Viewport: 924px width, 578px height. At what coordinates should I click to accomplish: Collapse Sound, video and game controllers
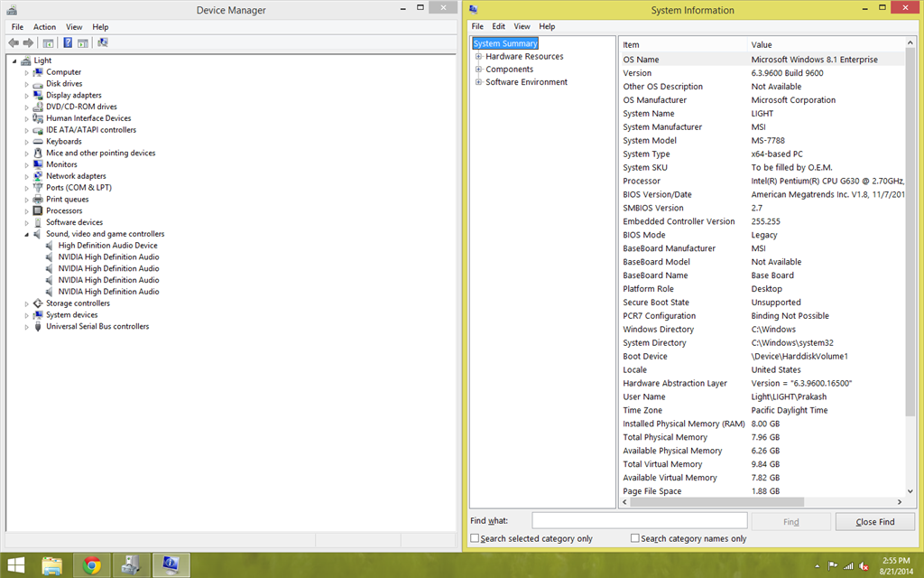pos(26,235)
